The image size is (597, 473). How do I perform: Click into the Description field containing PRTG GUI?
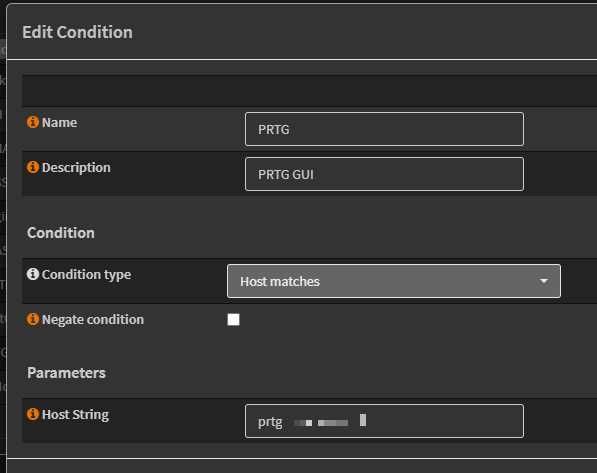385,174
